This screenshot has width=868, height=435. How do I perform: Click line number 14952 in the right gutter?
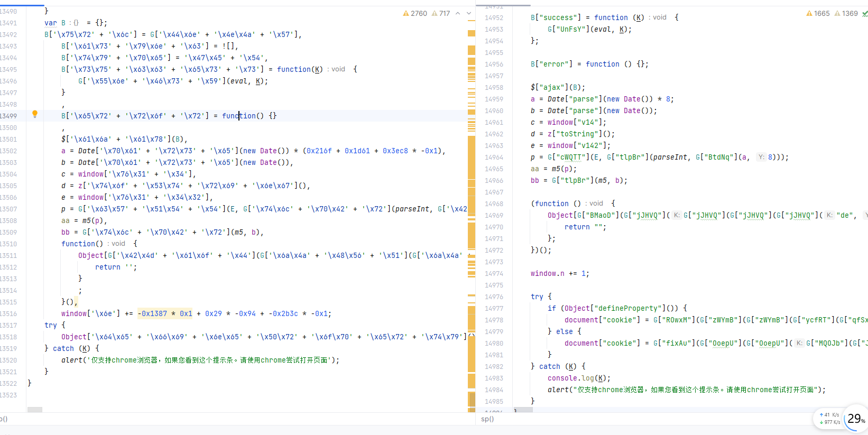(494, 17)
